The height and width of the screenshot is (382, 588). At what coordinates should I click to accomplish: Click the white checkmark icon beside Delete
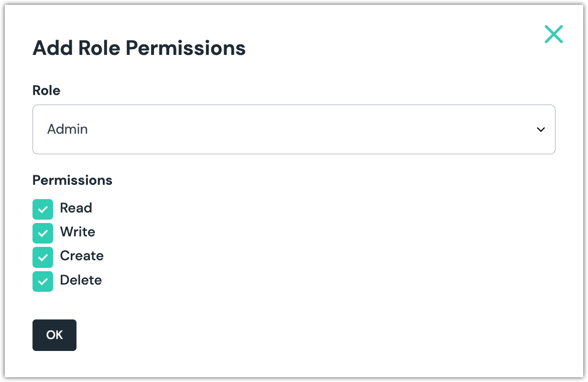click(x=43, y=281)
